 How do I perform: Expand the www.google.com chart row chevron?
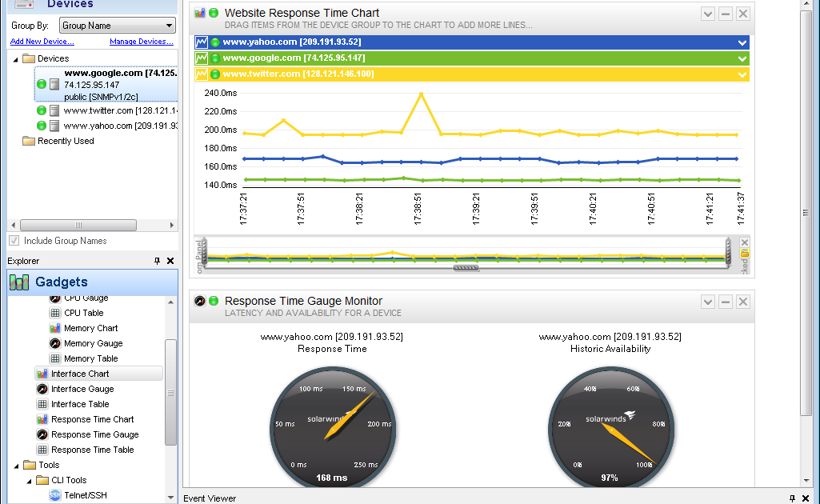click(x=742, y=58)
